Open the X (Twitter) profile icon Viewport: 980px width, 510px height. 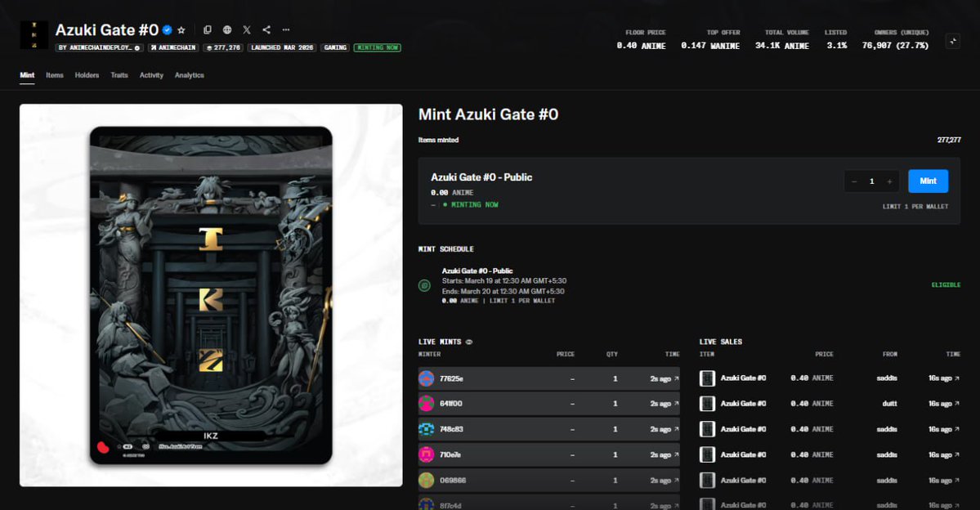[247, 30]
